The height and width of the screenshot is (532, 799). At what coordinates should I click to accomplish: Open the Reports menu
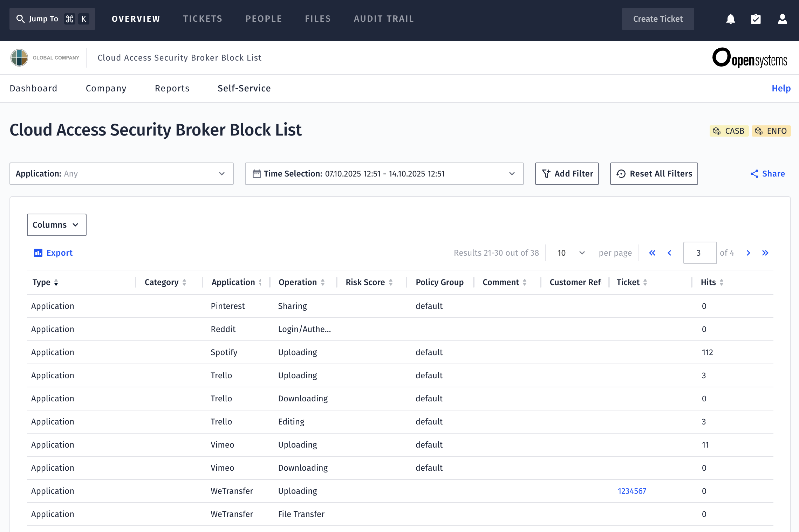[172, 88]
